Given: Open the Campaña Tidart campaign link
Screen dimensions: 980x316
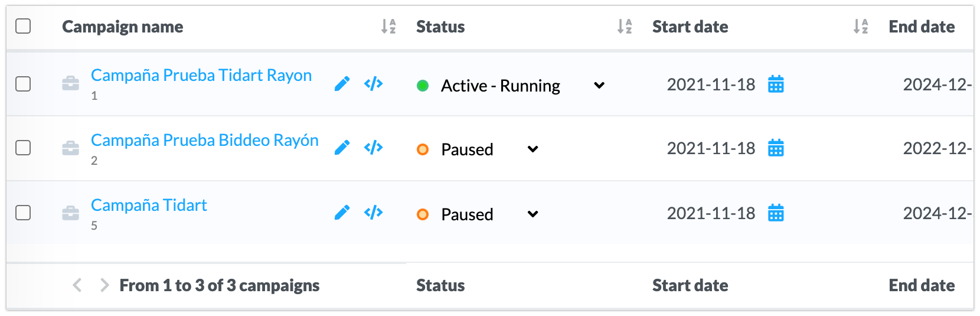Looking at the screenshot, I should pos(149,205).
